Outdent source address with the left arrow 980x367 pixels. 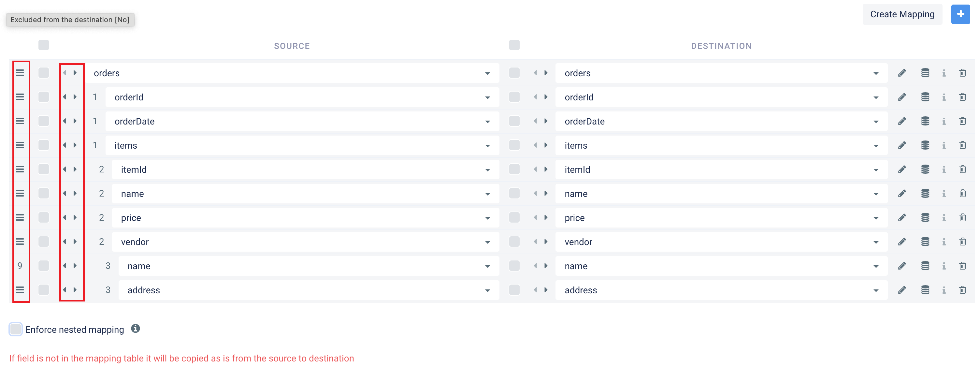point(65,290)
